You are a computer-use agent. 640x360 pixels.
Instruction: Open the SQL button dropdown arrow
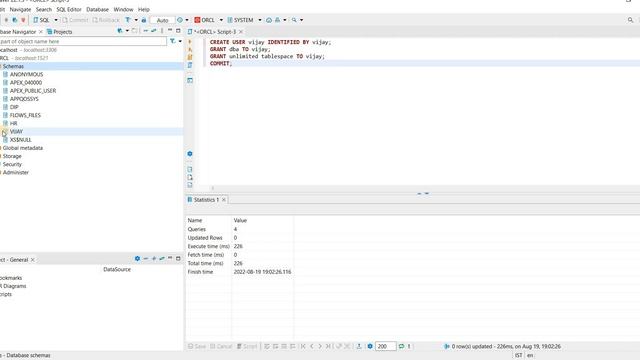point(56,20)
